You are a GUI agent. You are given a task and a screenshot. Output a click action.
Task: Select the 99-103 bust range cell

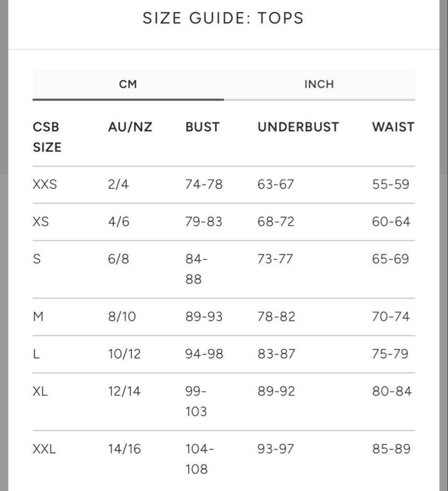(x=196, y=401)
